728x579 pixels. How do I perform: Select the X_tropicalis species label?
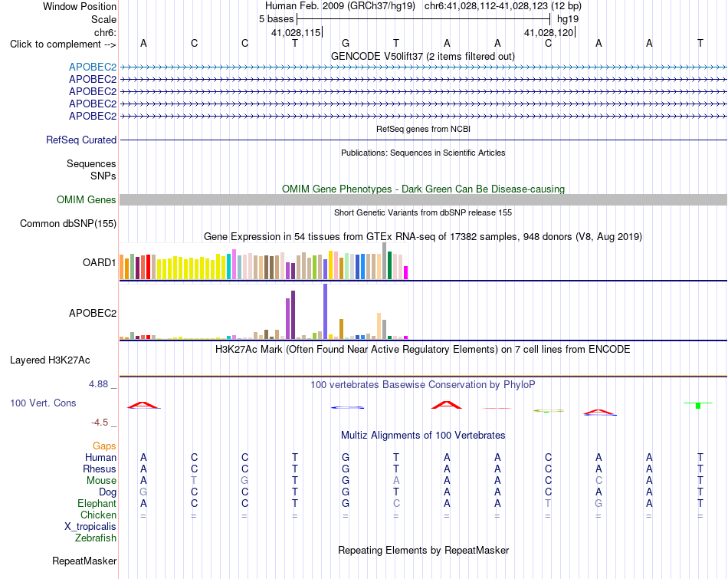90,527
